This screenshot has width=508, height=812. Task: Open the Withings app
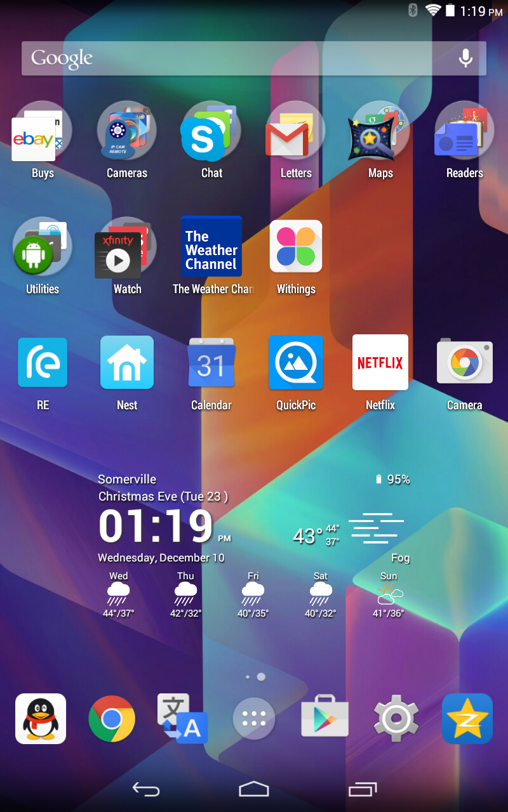296,246
